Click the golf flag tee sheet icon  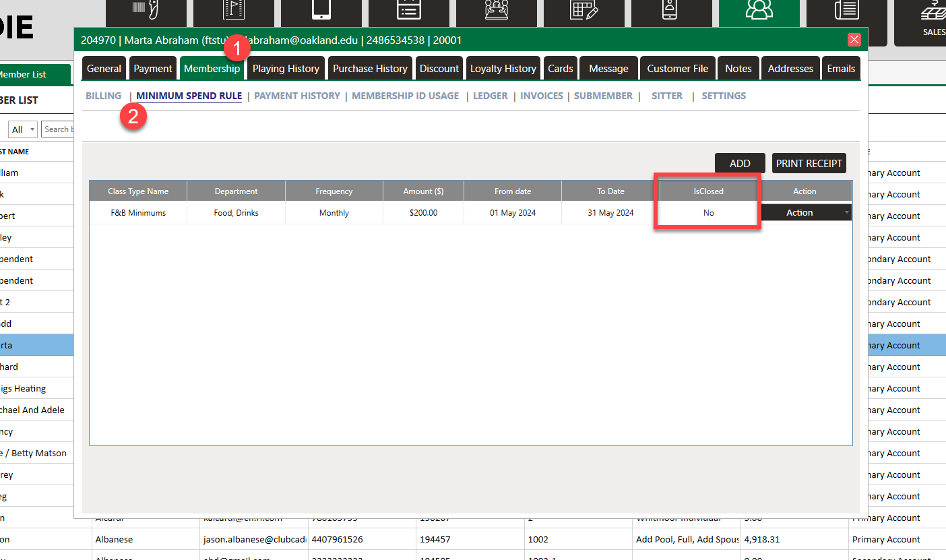pyautogui.click(x=233, y=11)
